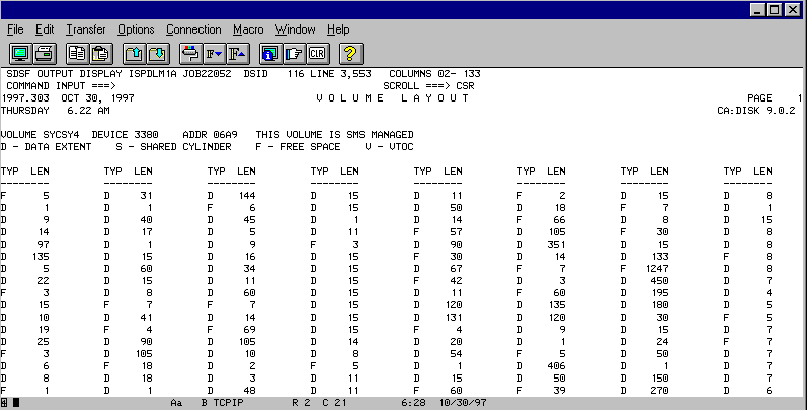Viewport: 807px width, 410px height.
Task: Click the JOB22052 job identifier
Action: (207, 74)
